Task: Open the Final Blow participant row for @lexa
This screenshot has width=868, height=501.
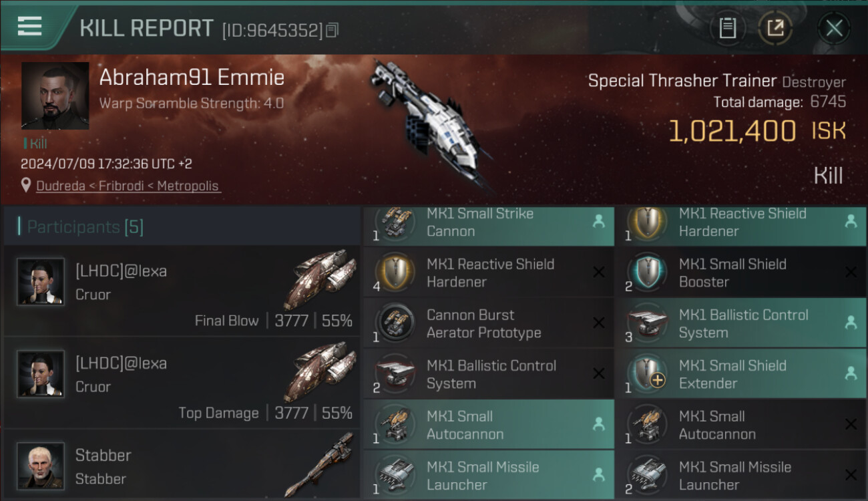Action: point(182,291)
